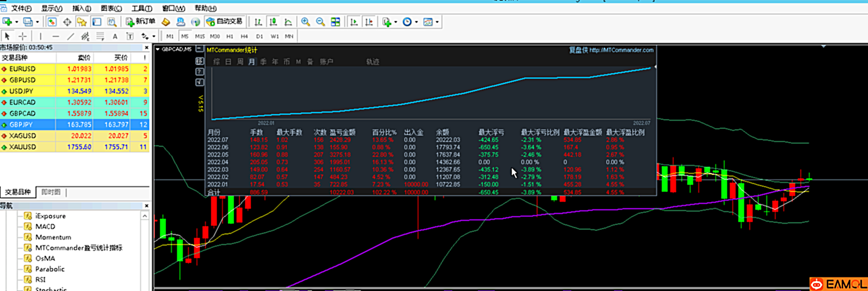Open the new chart dropdown arrow
Image resolution: width=868 pixels, height=291 pixels.
(x=16, y=22)
